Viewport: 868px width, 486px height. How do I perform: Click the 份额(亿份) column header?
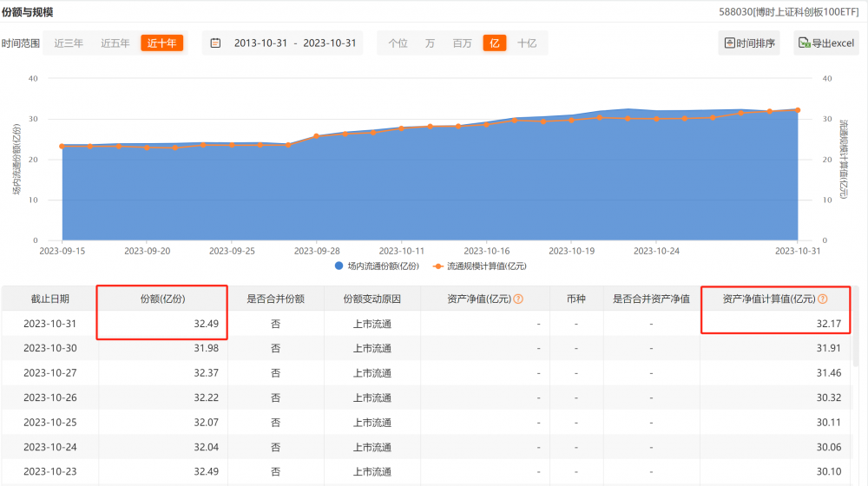click(x=162, y=299)
